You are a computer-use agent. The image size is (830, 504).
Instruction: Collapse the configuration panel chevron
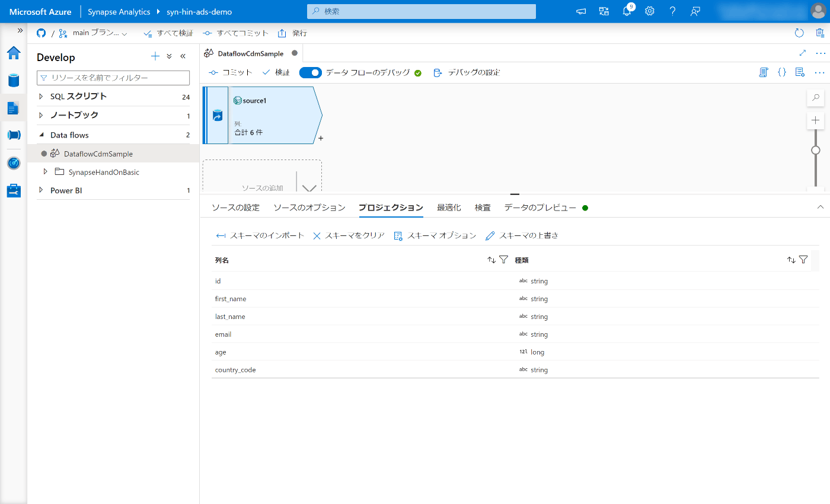click(x=821, y=207)
